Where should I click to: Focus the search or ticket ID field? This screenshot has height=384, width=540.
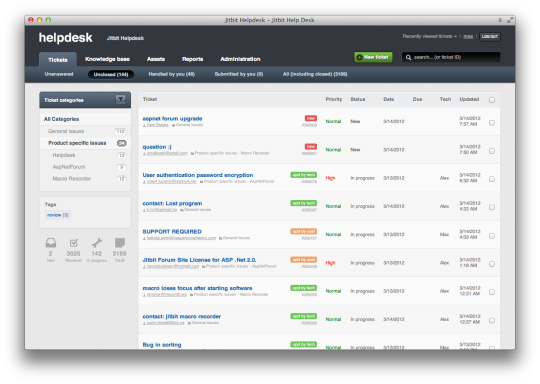(x=451, y=57)
